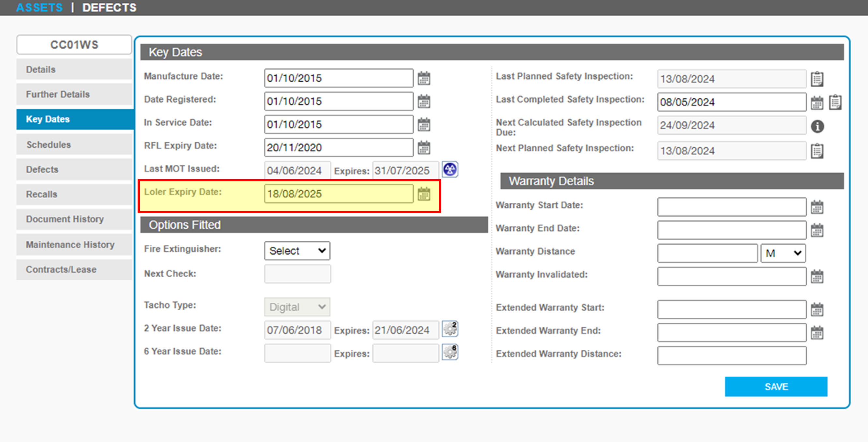Click the RFL Expiry Date input field
The height and width of the screenshot is (442, 868).
point(339,147)
